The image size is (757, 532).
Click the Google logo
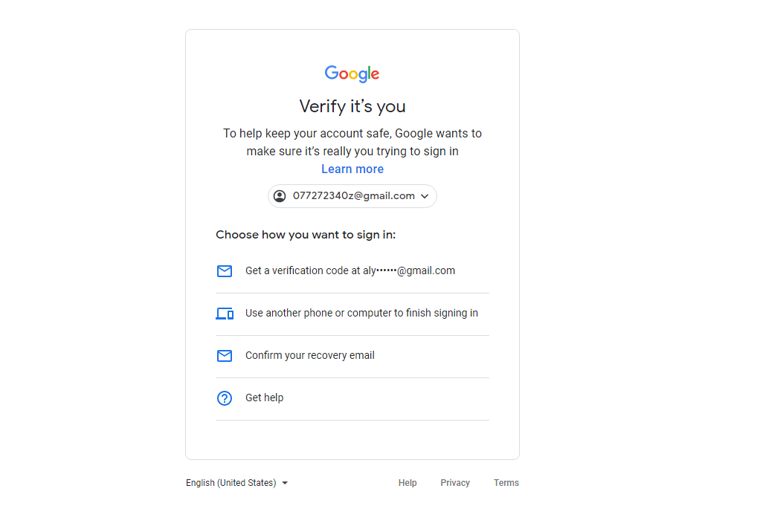click(352, 74)
